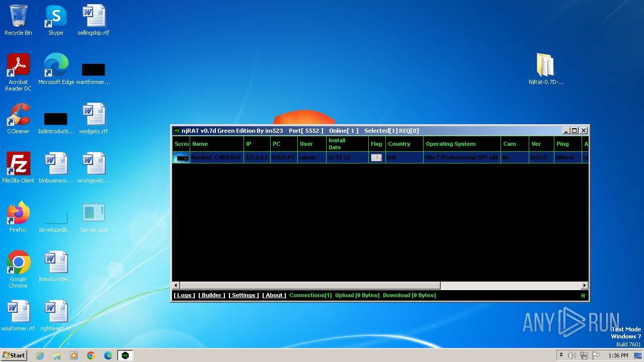
Task: Click install date 23-12-23 cell
Action: (x=348, y=157)
